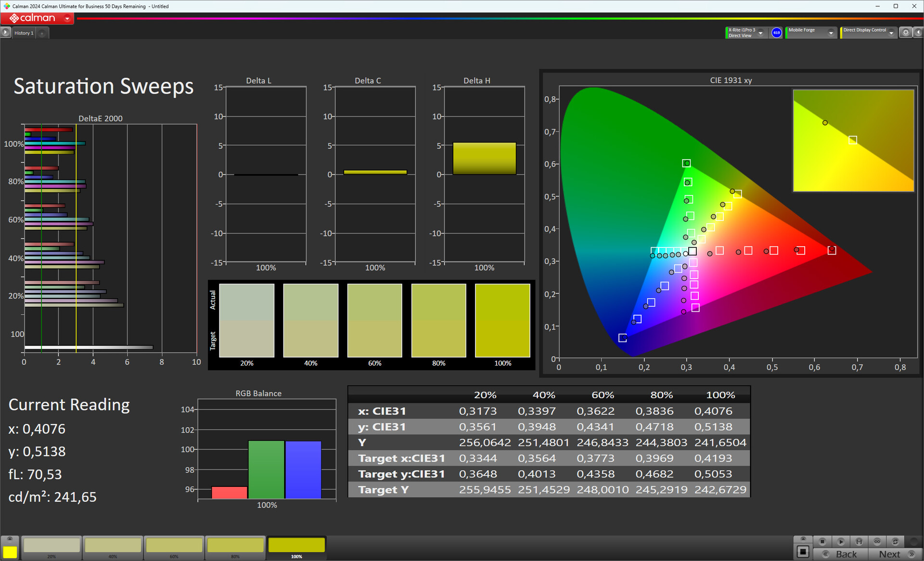
Task: Expand the left panel play arrow
Action: click(x=5, y=33)
